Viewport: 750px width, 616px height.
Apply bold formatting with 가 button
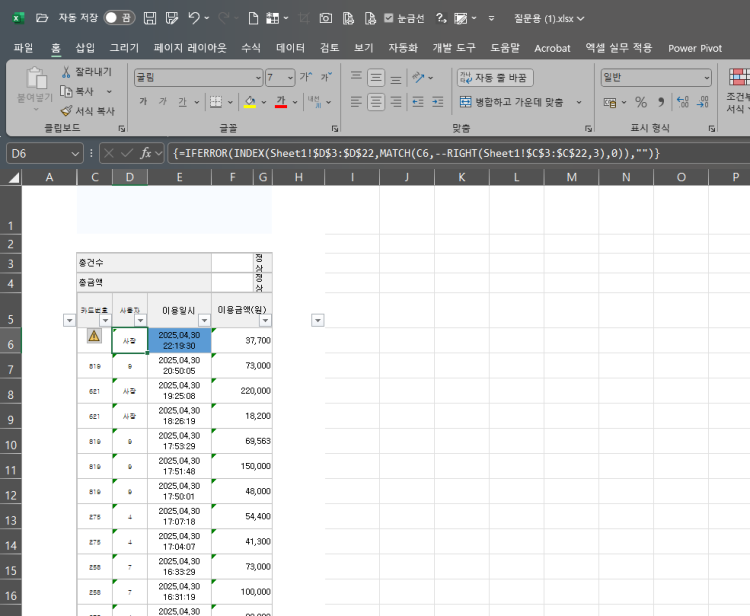click(x=143, y=101)
